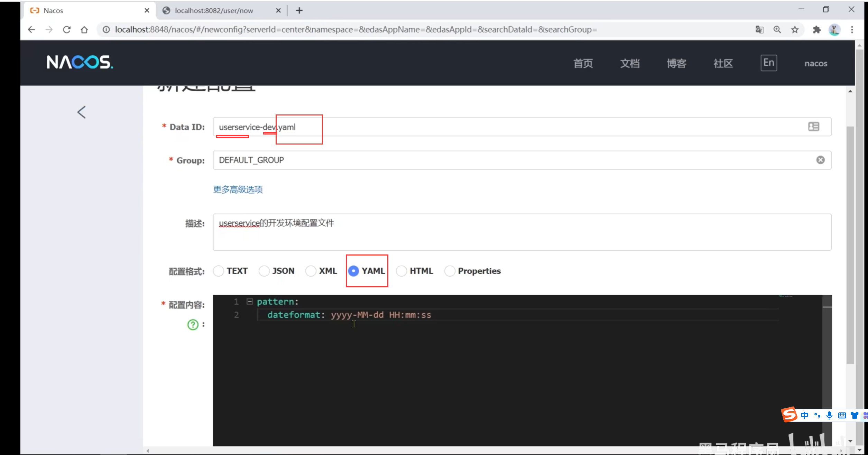868x455 pixels.
Task: Expand 更多高级选项 advanced options
Action: coord(238,189)
